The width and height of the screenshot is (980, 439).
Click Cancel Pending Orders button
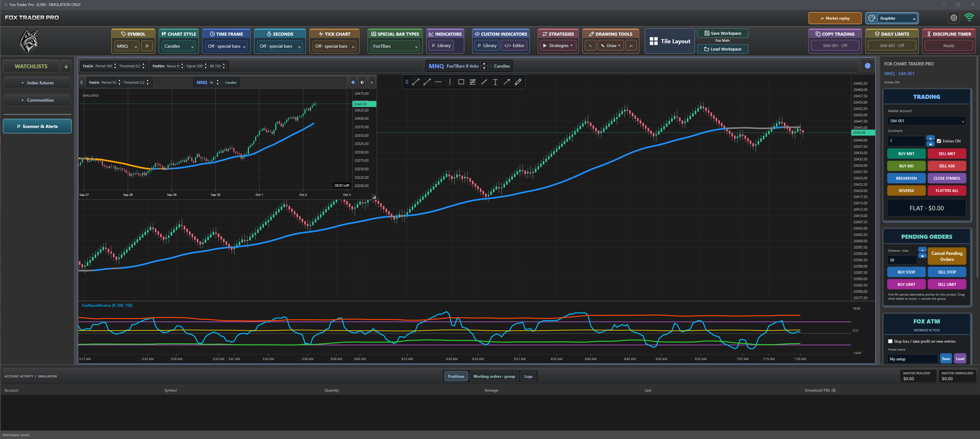click(x=947, y=256)
